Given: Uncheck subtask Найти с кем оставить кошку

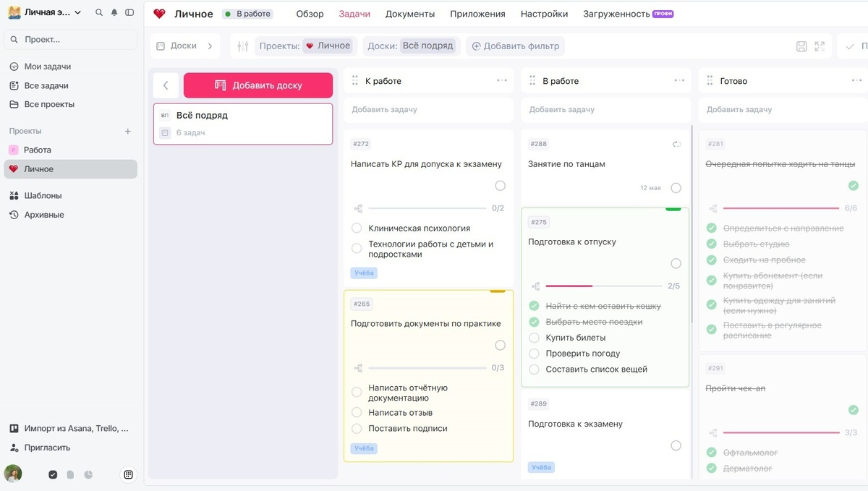Looking at the screenshot, I should (x=535, y=306).
